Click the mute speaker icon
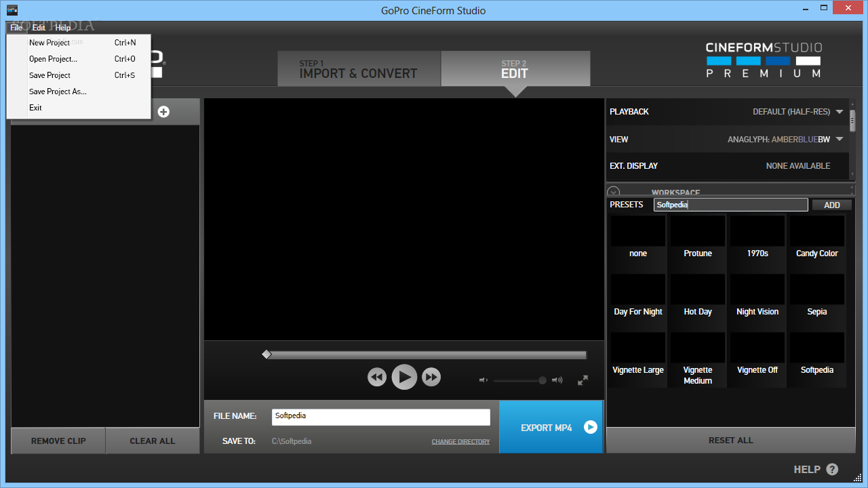The height and width of the screenshot is (488, 868). [x=483, y=380]
